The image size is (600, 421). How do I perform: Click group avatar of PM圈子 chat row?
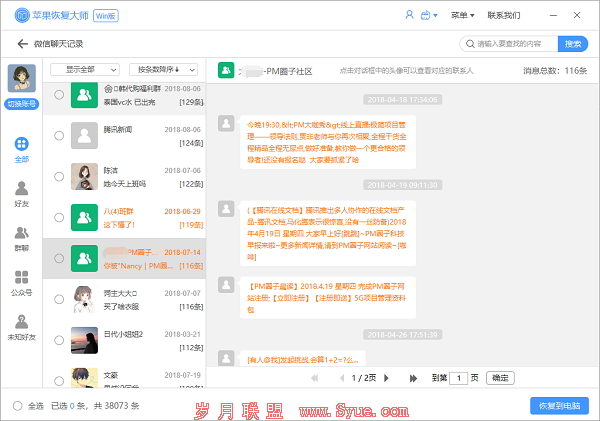tap(84, 258)
